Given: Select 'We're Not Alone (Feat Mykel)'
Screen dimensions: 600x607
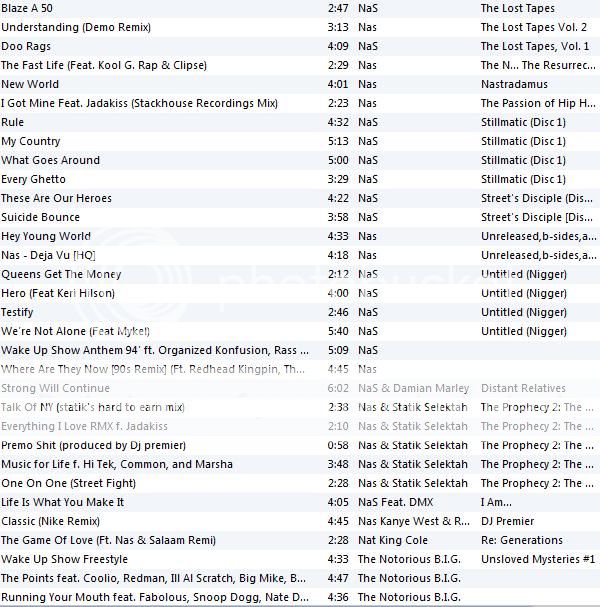Looking at the screenshot, I should point(75,331).
